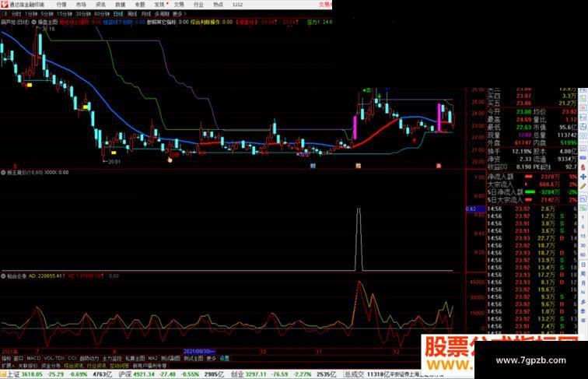588x379 pixels.
Task: Select the 月线 monthly period
Action: tap(146, 14)
